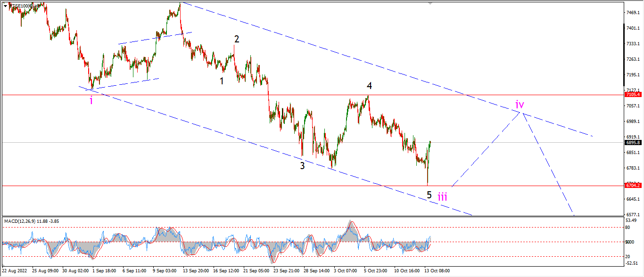This screenshot has width=644, height=277.
Task: Click the 7469.1 price scale value
Action: (632, 12)
